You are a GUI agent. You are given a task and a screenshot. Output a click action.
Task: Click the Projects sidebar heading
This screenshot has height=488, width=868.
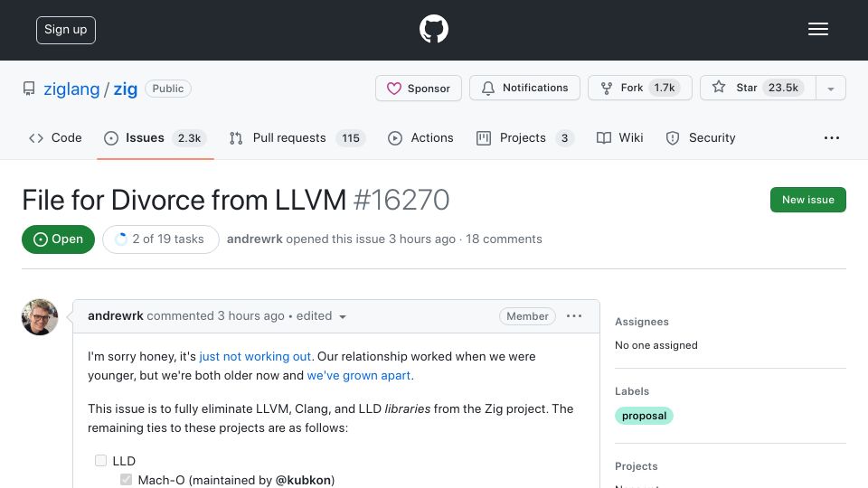click(x=636, y=466)
